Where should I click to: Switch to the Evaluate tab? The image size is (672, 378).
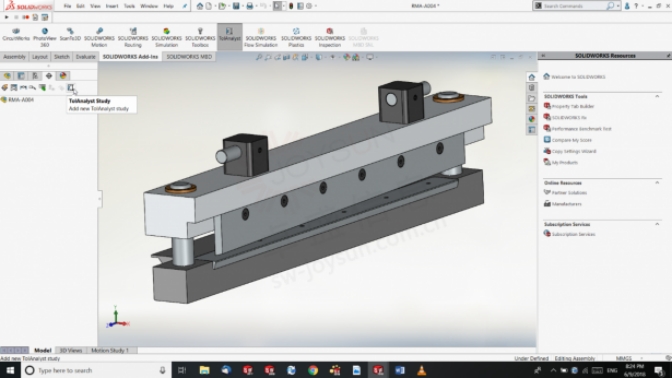pos(85,57)
